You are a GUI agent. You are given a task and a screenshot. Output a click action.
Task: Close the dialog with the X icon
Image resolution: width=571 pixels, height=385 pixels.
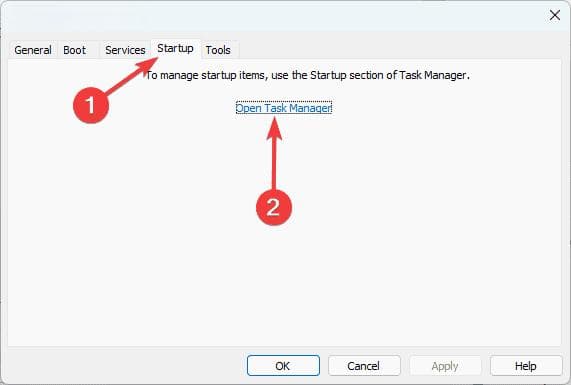click(x=555, y=15)
